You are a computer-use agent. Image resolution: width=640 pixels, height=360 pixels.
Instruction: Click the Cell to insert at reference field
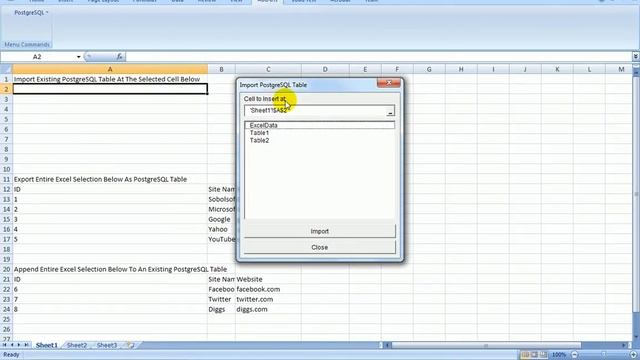315,111
